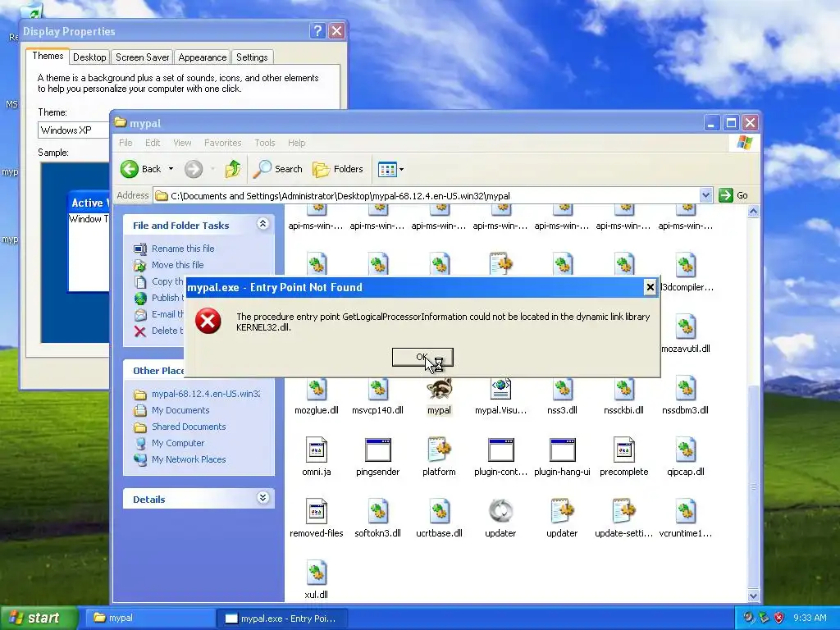This screenshot has height=630, width=840.
Task: Click the red security shield tray icon
Action: point(779,618)
